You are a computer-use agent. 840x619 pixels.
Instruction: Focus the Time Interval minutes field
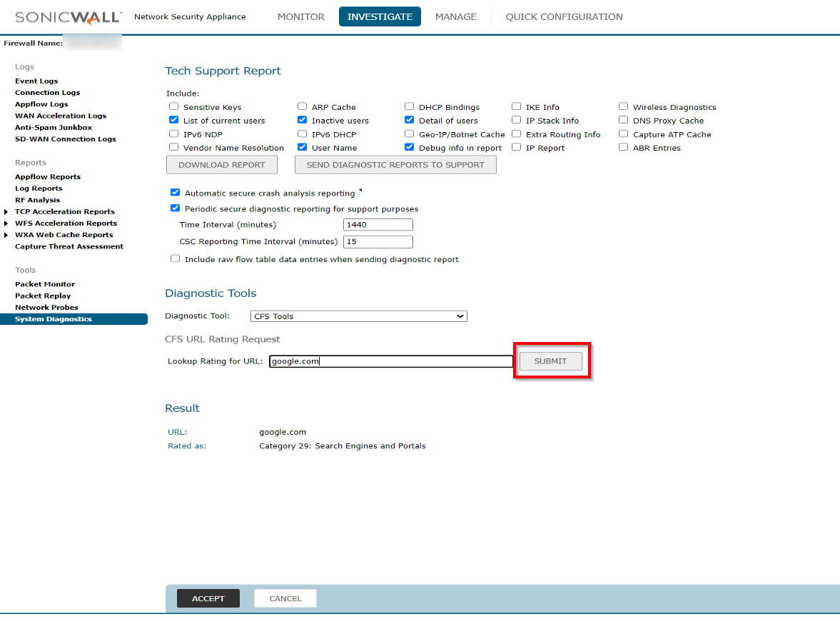[x=378, y=225]
